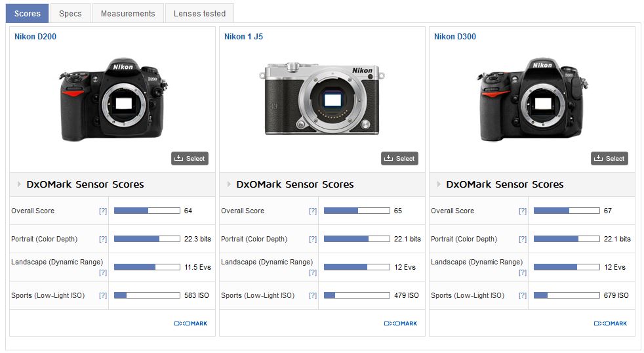Click the 1 J5 dynamic range bar showing 12 Evs
Screen dimensions: 644x353
357,267
